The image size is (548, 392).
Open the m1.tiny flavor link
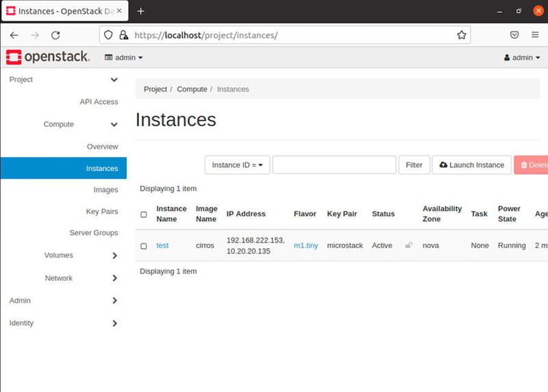pos(306,245)
